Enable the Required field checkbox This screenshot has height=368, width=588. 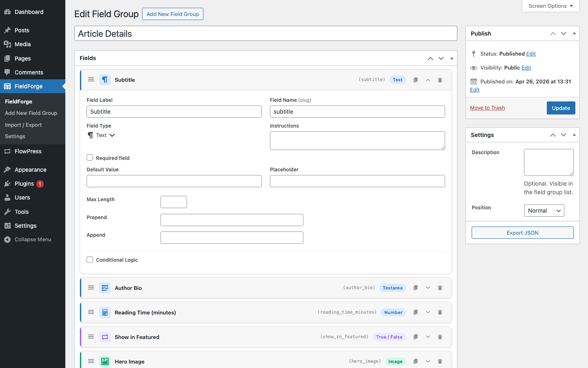[x=90, y=157]
